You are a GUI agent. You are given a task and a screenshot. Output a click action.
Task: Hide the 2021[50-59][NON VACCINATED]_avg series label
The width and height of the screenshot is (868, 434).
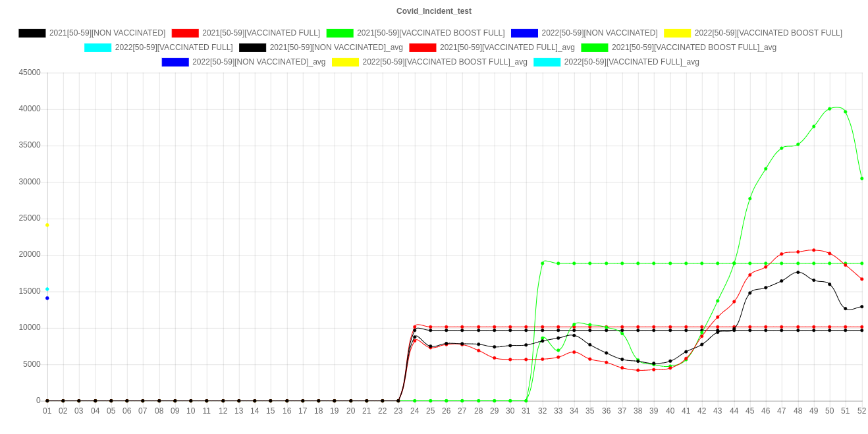336,47
